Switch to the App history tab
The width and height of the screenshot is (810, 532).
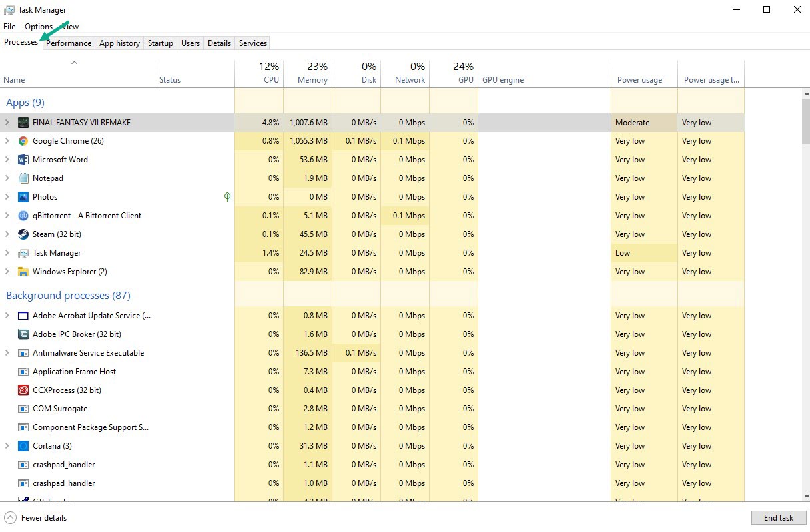click(x=119, y=43)
